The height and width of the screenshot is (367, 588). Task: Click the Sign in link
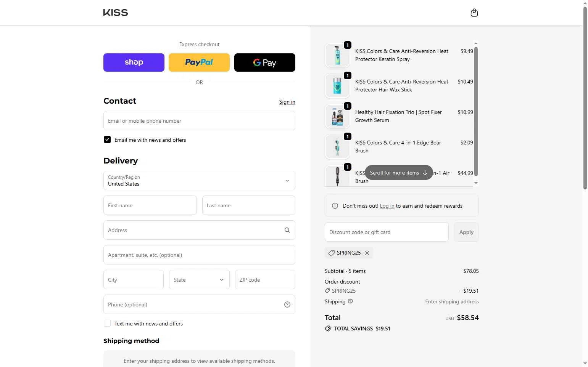tap(287, 102)
